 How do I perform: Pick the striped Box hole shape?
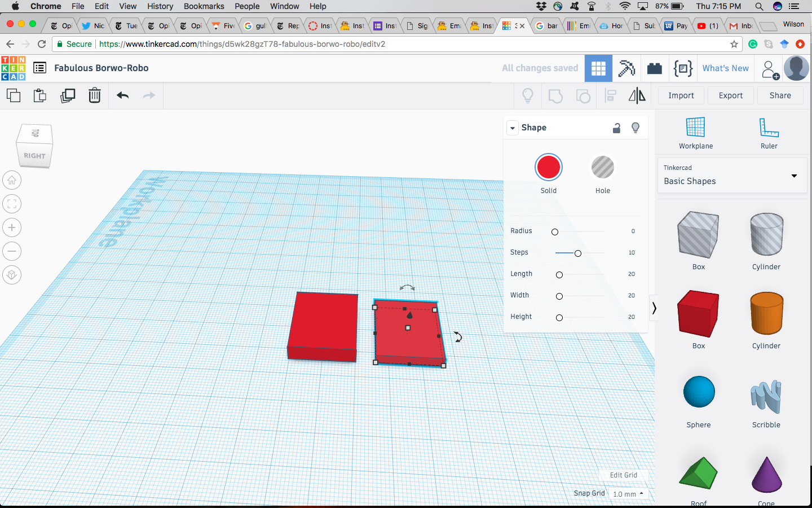tap(698, 235)
